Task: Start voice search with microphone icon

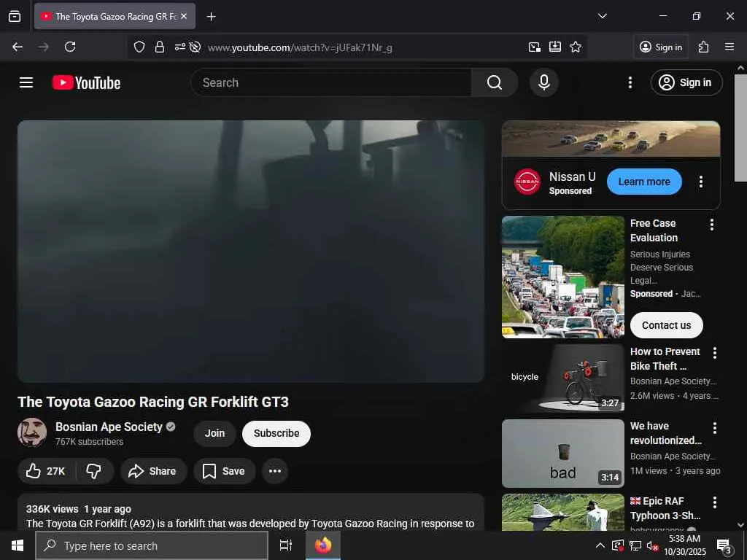Action: [544, 82]
